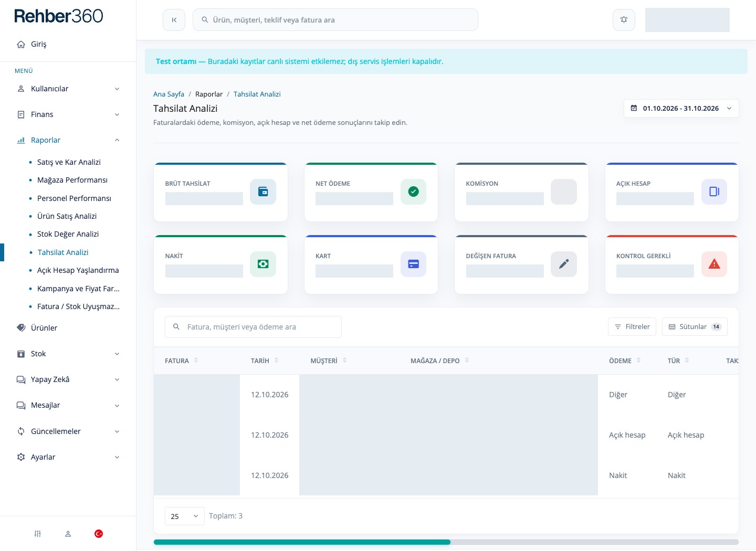Open Mağaza Performansı report
Screen dimensions: 756x551
72,180
